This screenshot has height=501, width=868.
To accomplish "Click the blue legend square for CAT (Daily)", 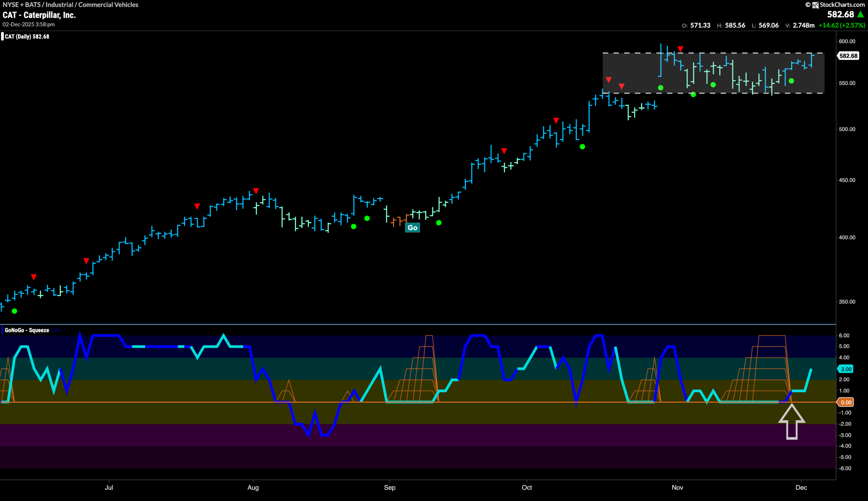I will pyautogui.click(x=2, y=36).
